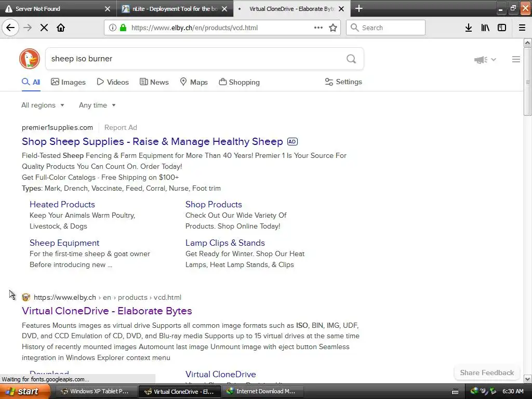The image size is (532, 399).
Task: Toggle the sidebar view icon
Action: coord(502,28)
